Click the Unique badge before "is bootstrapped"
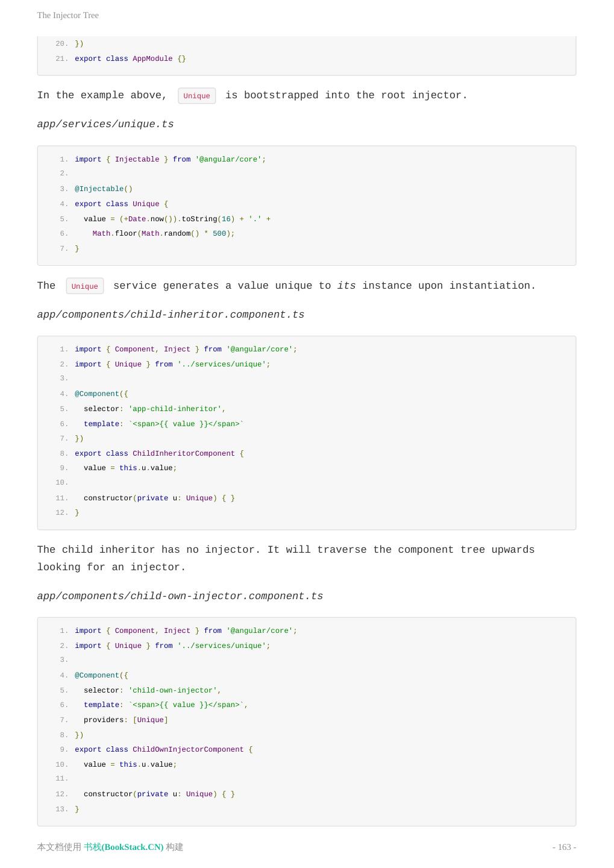Screen dimensions: 614x868 [x=196, y=96]
